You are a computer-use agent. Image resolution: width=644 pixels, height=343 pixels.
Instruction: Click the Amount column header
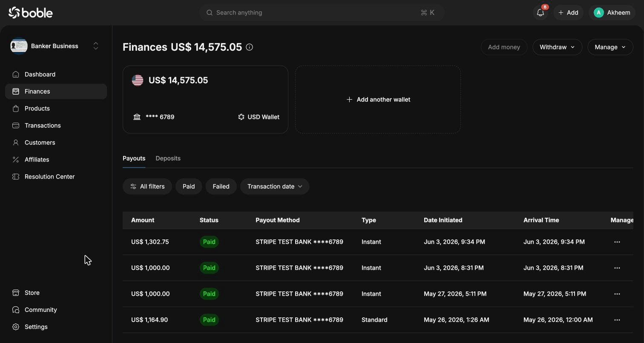[143, 220]
